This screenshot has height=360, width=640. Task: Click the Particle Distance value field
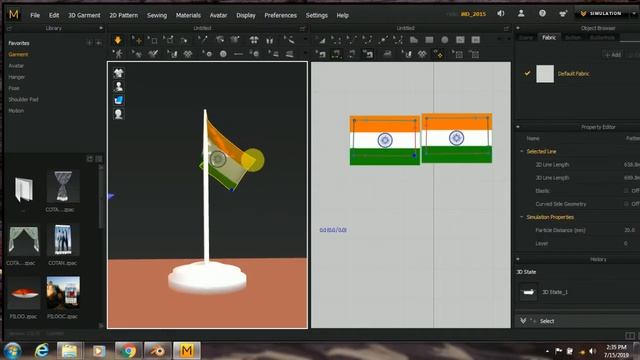tap(629, 230)
